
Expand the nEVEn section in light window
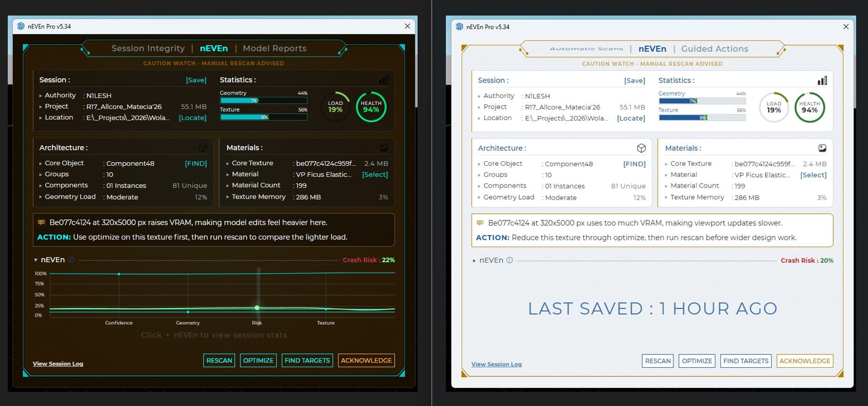[x=474, y=260]
